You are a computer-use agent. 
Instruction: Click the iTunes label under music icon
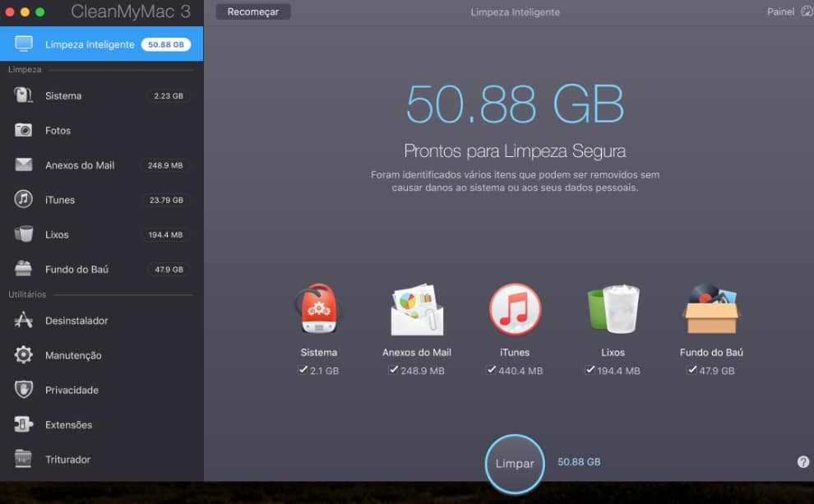click(515, 353)
